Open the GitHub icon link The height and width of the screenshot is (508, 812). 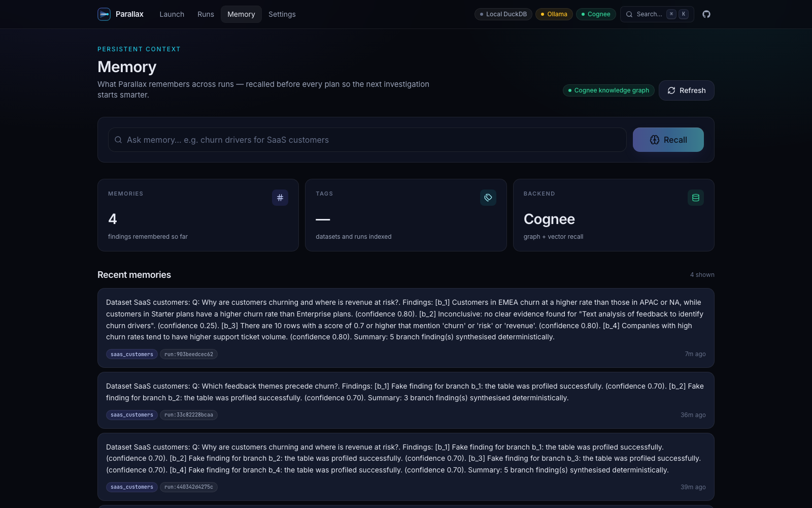click(x=706, y=14)
